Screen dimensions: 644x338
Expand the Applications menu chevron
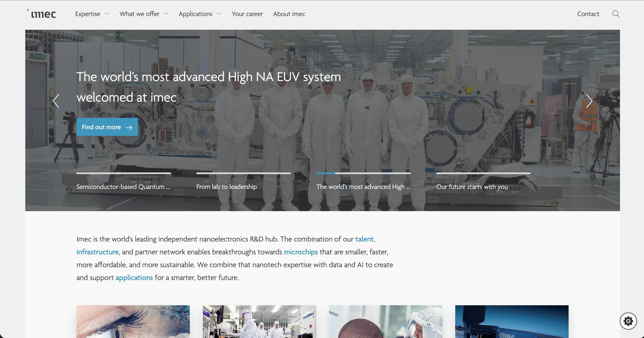[219, 14]
